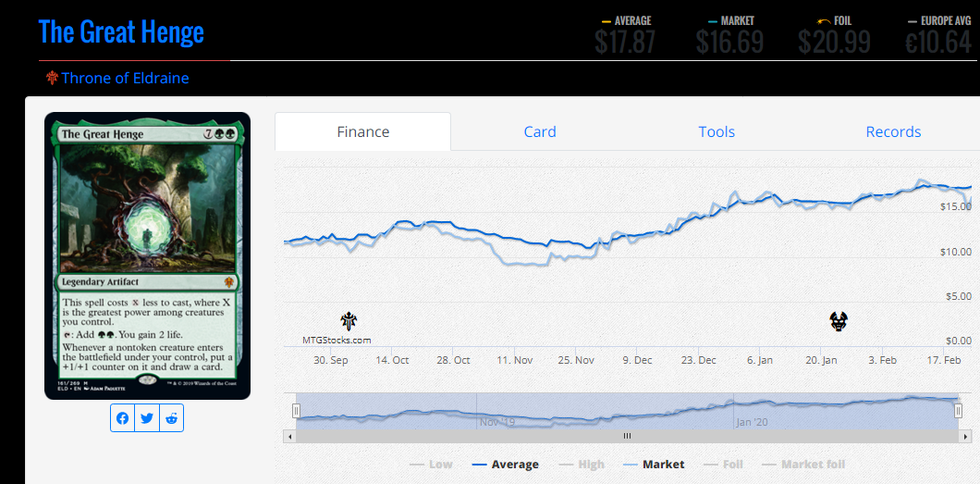The width and height of the screenshot is (980, 484).
Task: Open the Records tab
Action: (x=893, y=132)
